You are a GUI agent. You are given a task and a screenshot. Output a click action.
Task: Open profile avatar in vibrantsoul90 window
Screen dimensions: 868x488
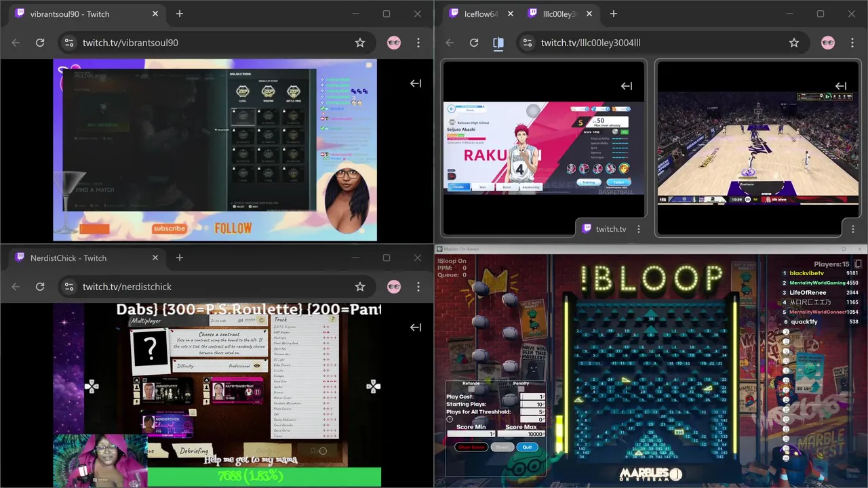[394, 43]
